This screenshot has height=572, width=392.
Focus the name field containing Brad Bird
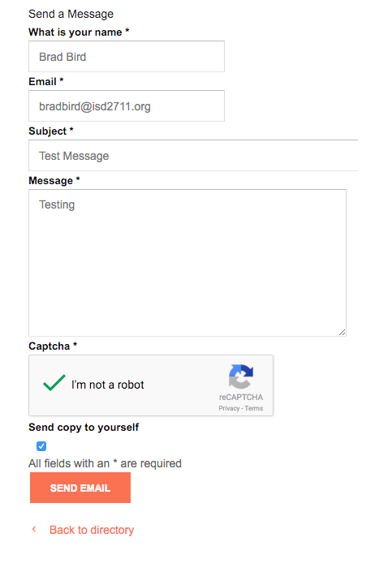click(127, 57)
